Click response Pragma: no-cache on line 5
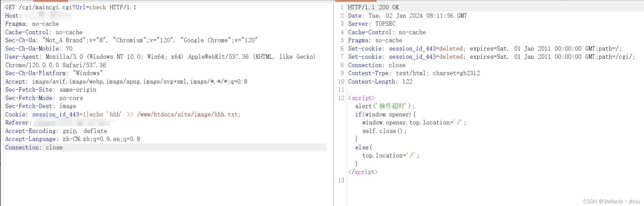 (x=375, y=40)
